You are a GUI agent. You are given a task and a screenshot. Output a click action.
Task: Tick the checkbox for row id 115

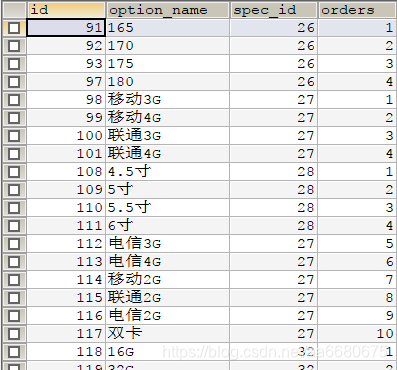click(14, 298)
